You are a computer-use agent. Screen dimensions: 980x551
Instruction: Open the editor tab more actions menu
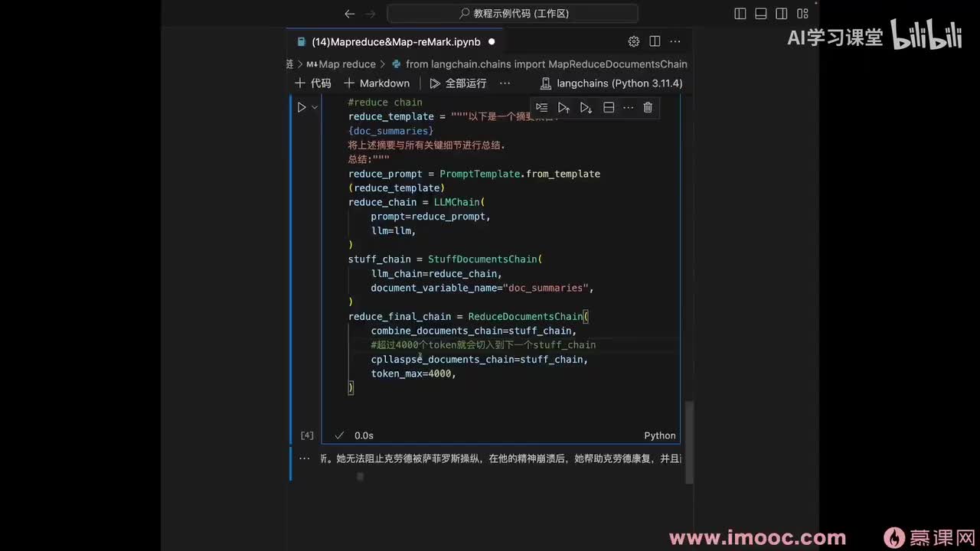[x=675, y=41]
